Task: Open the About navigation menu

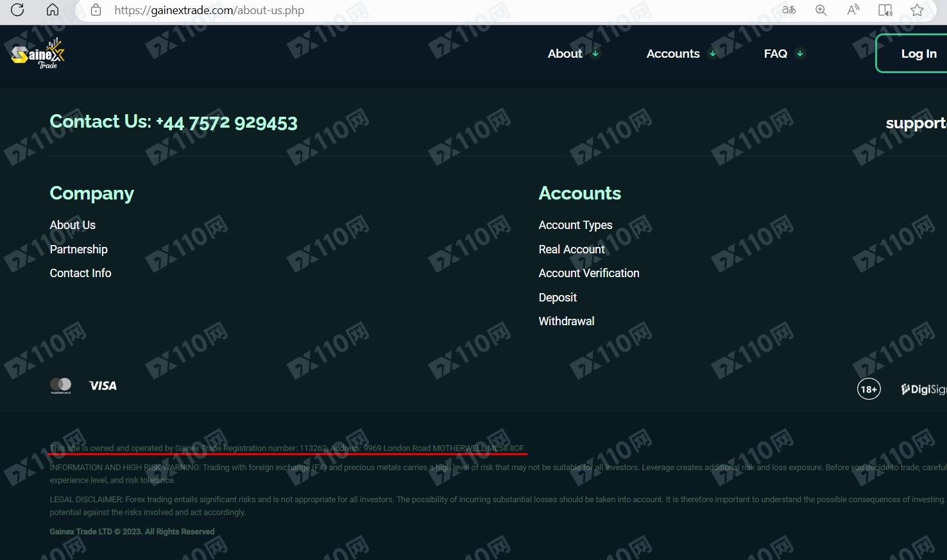Action: coord(565,54)
